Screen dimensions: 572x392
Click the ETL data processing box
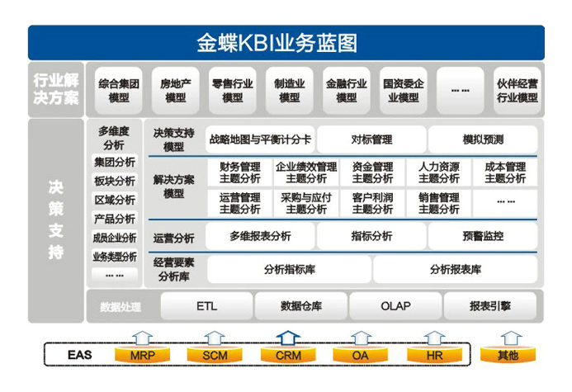click(x=207, y=306)
